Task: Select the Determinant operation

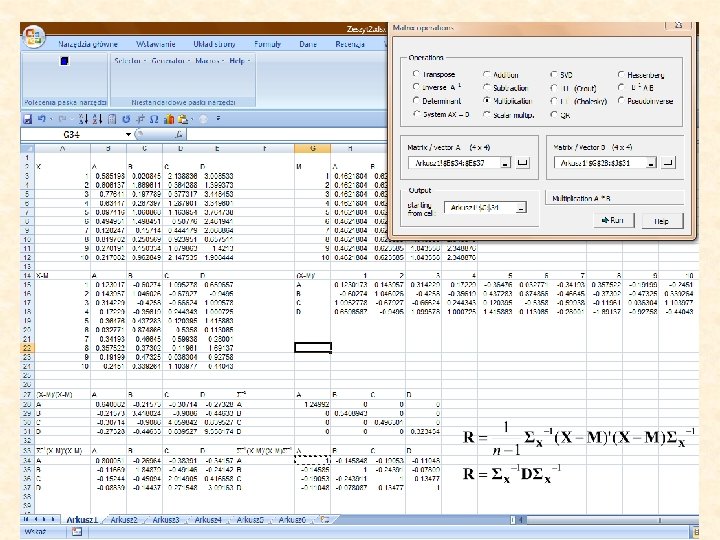Action: [437, 101]
